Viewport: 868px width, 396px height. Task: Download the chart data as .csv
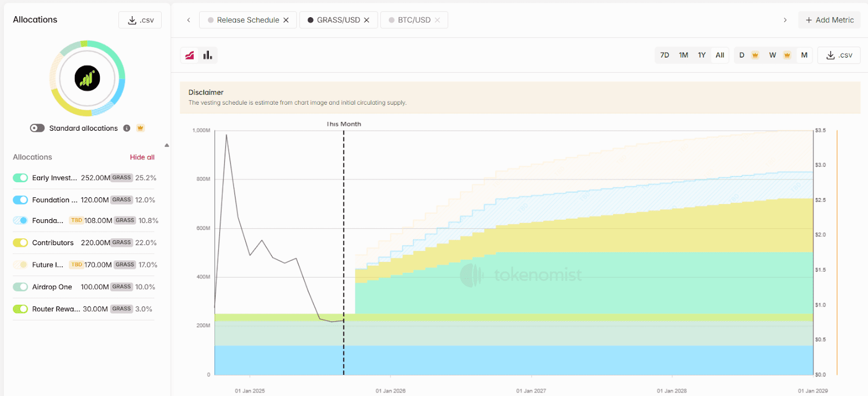click(839, 55)
